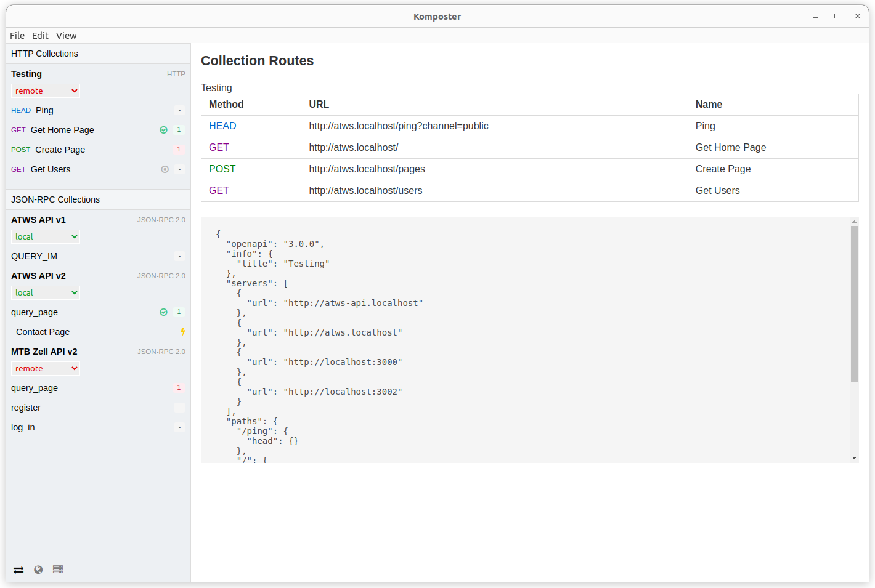Click the request/response arrows icon in sidebar footer
This screenshot has height=588, width=875.
18,570
